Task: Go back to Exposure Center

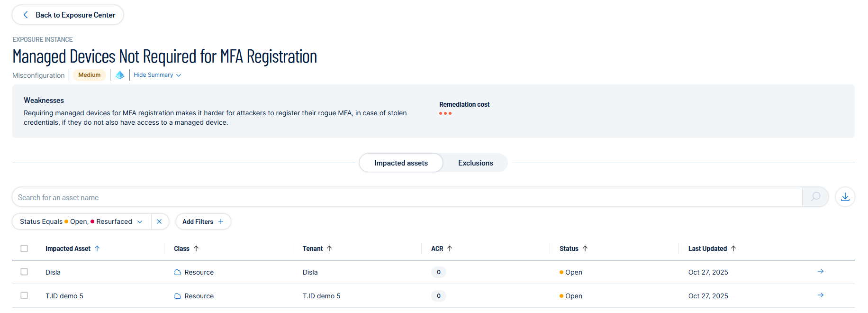Action: pos(68,15)
